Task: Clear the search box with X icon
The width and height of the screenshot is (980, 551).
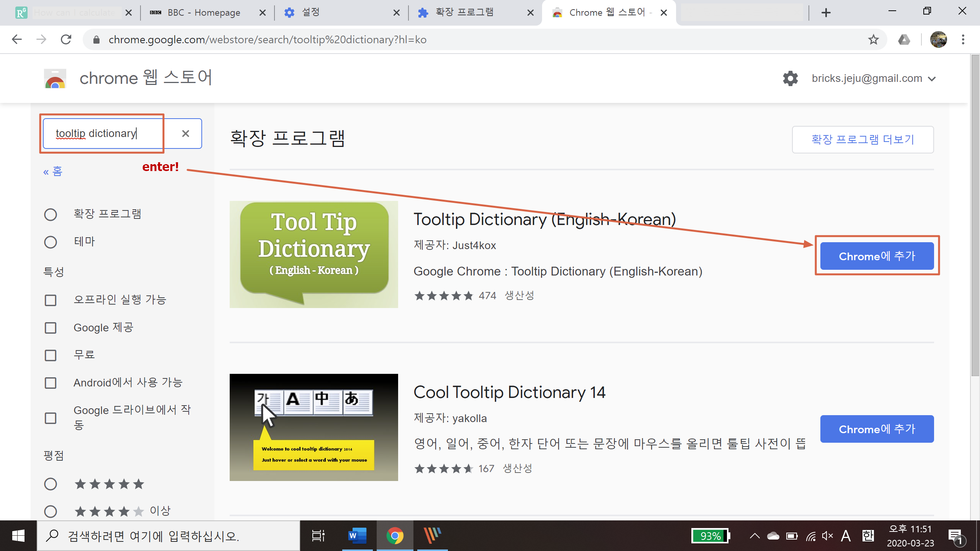Action: pos(186,134)
